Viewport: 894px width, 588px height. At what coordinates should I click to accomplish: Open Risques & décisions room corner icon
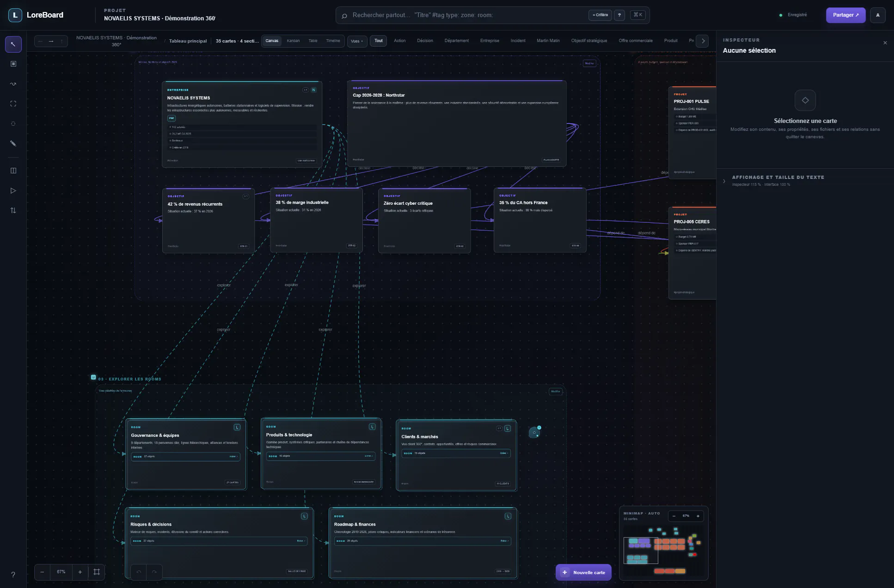304,516
